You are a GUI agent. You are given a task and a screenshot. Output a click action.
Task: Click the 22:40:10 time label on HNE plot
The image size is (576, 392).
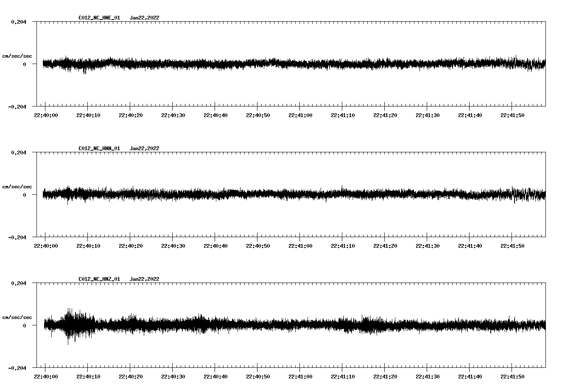coord(88,115)
